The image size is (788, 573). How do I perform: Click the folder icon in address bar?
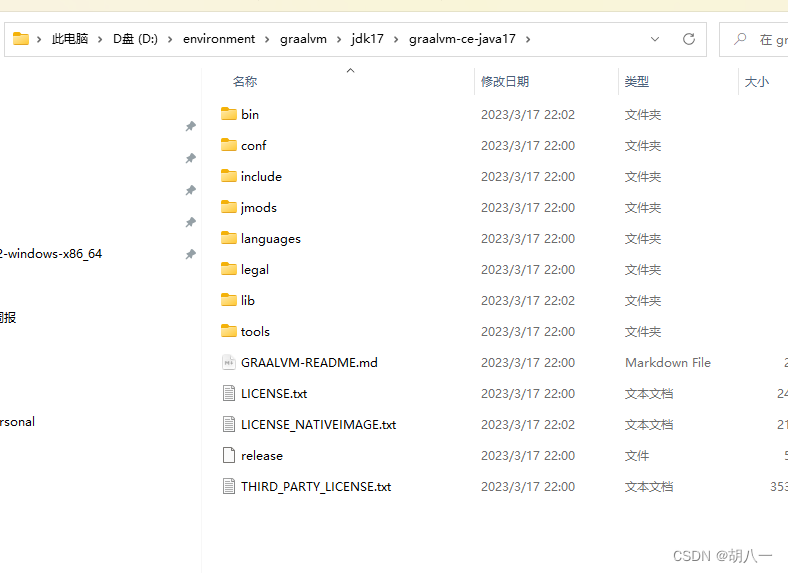[21, 39]
